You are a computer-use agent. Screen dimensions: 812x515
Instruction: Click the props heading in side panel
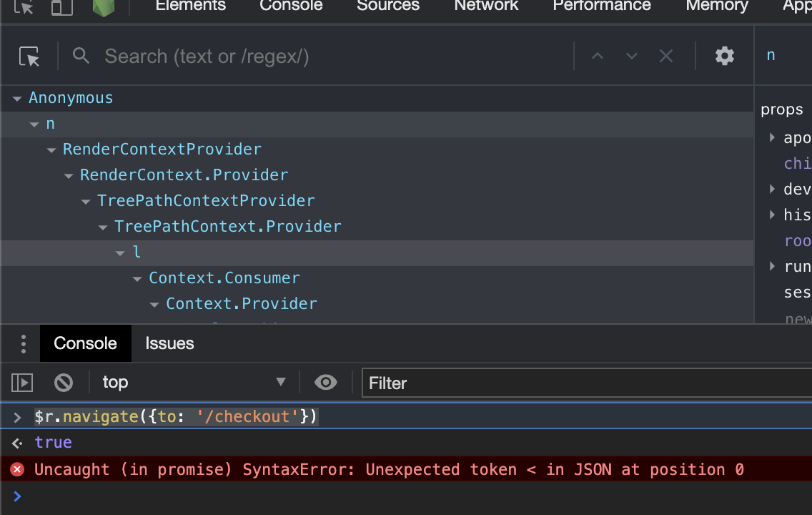[x=782, y=110]
